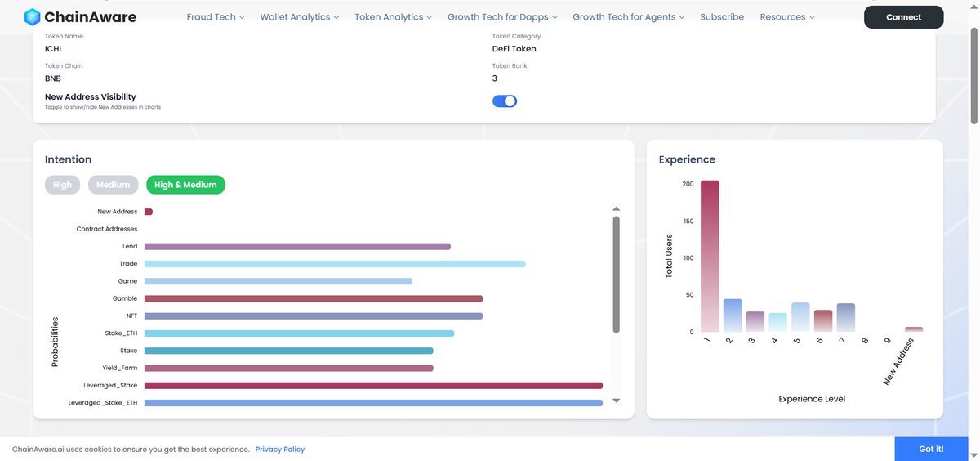Click the Intention chart scrollbar thumb
Screen dimensions: 980x461
[617, 275]
